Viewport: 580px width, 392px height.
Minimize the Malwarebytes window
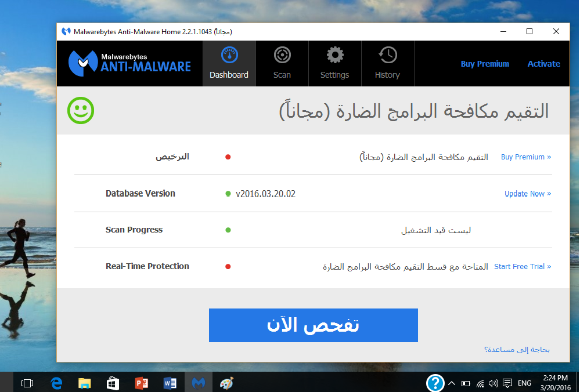(503, 32)
